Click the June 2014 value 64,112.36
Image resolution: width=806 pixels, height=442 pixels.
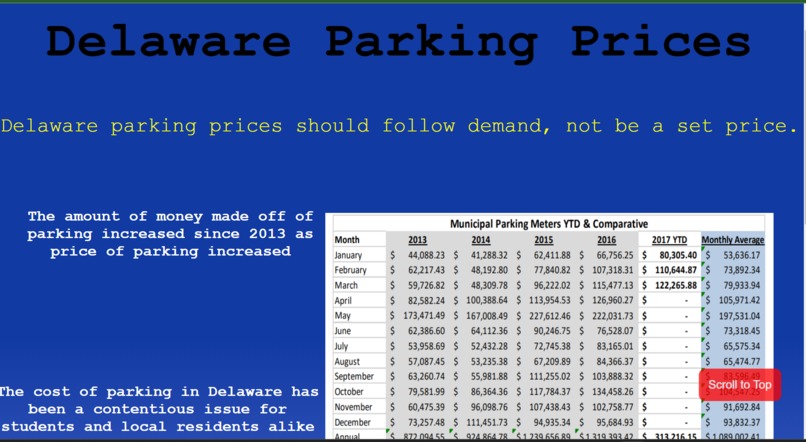[489, 330]
